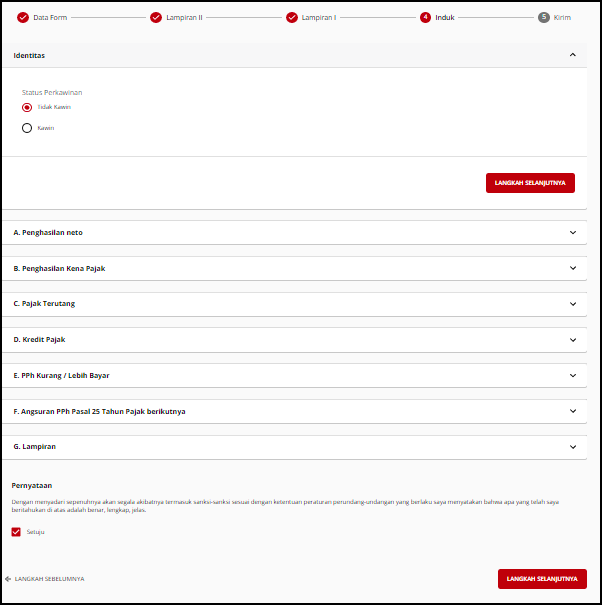Collapse the Identitas section
The image size is (602, 605).
tap(572, 55)
